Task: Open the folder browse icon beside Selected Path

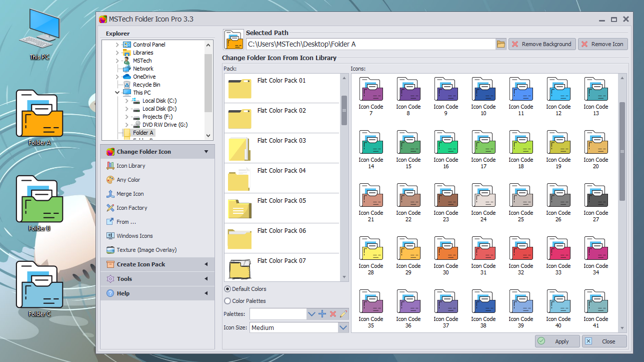Action: click(x=500, y=44)
